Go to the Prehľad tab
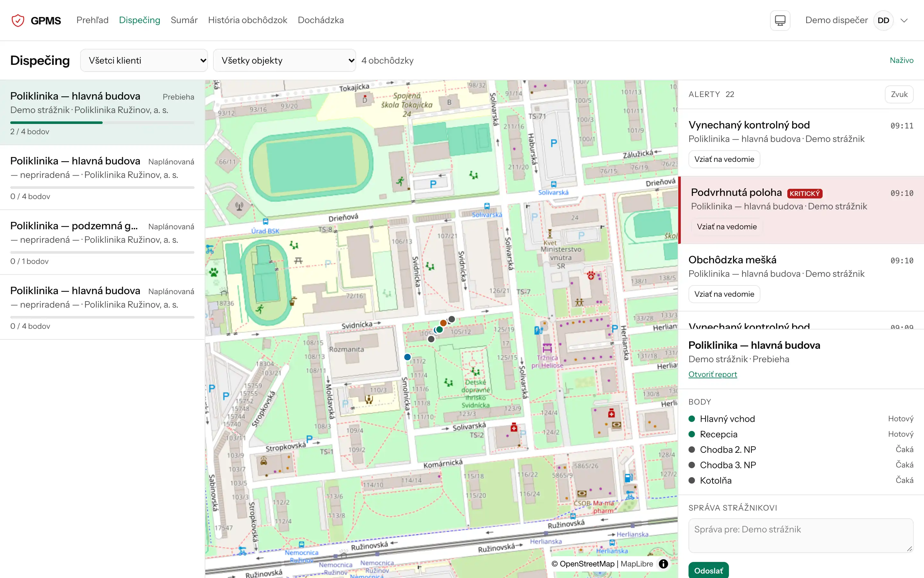 pyautogui.click(x=92, y=20)
